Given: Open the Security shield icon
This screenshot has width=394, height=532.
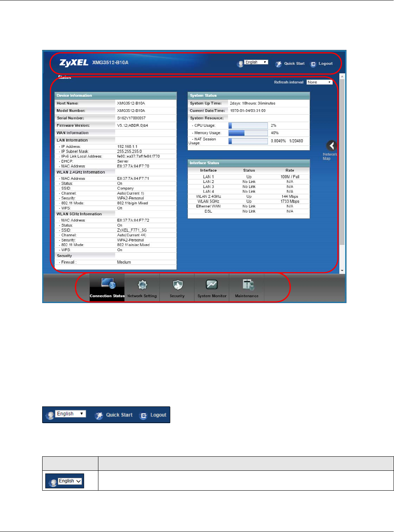Looking at the screenshot, I should tap(178, 285).
